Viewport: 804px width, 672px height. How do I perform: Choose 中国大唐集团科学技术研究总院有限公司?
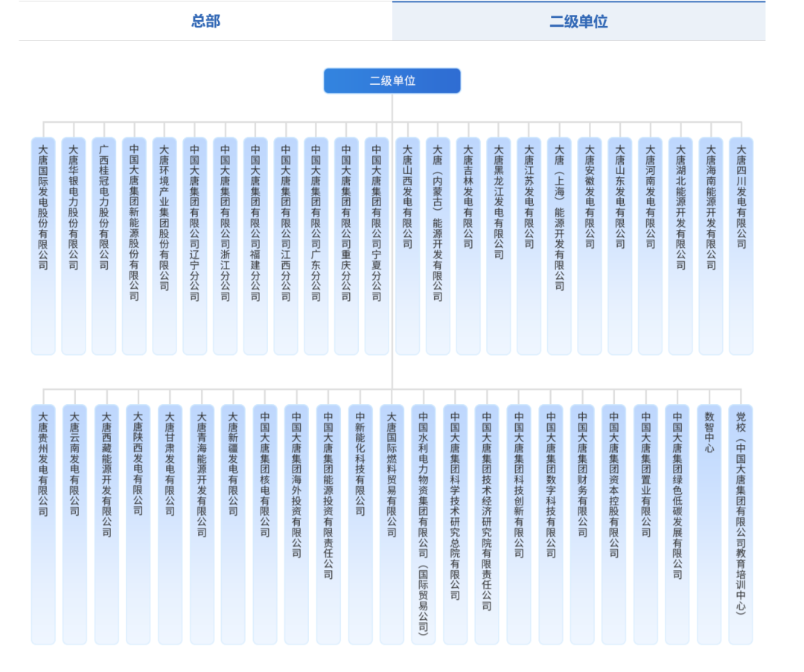pyautogui.click(x=456, y=525)
